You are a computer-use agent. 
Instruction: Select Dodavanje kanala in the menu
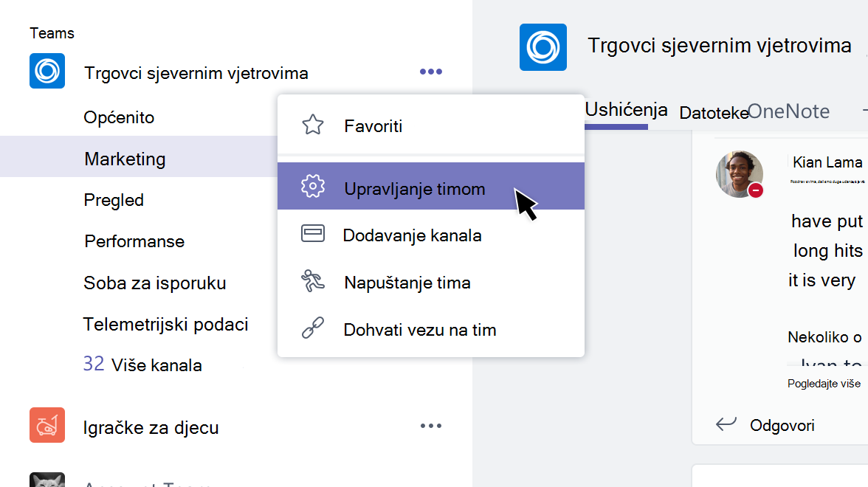coord(431,235)
